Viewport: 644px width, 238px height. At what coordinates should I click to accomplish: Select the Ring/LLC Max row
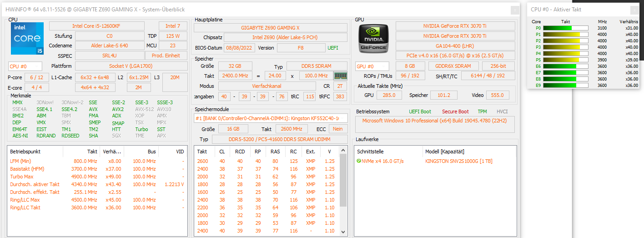pos(97,200)
